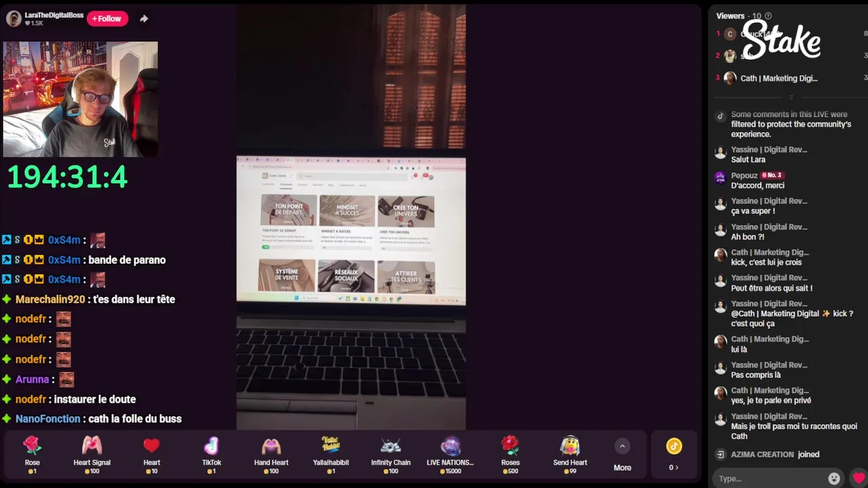Tap the pink heart like button

coord(859,479)
